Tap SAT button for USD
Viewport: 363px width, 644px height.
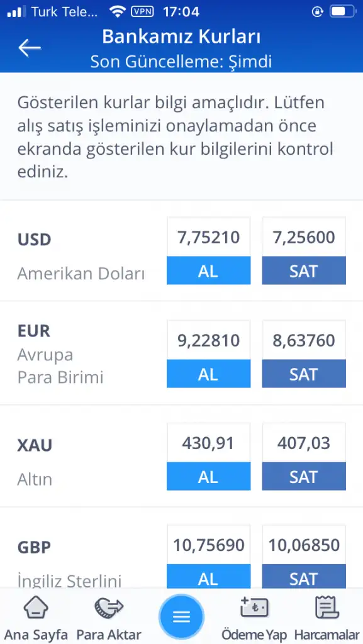click(304, 270)
